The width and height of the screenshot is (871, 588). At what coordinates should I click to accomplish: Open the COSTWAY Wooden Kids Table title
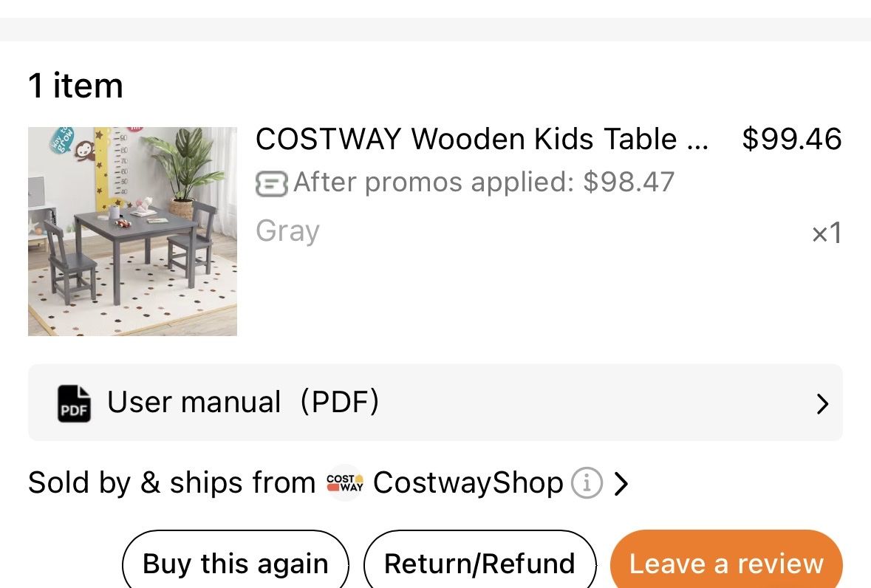coord(482,139)
